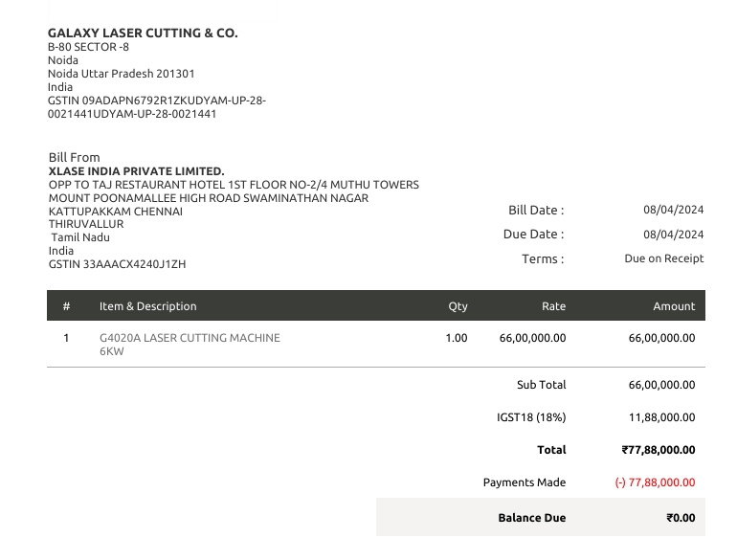The image size is (737, 560).
Task: Click the IGST18 (18%) tax label
Action: click(x=525, y=417)
